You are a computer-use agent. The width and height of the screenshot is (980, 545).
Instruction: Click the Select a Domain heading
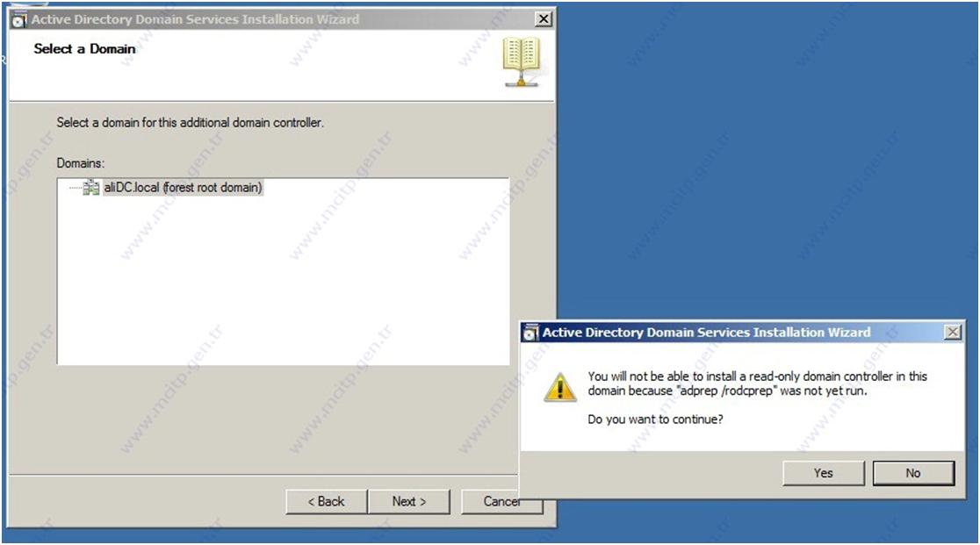click(84, 48)
